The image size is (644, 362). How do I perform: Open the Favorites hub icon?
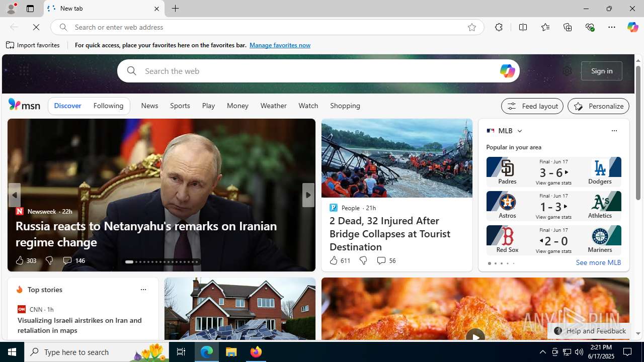click(545, 27)
